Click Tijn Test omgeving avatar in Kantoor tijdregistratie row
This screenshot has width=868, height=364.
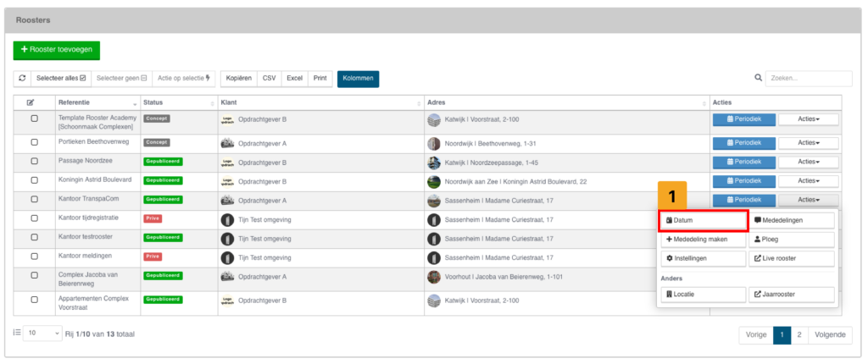pos(226,218)
